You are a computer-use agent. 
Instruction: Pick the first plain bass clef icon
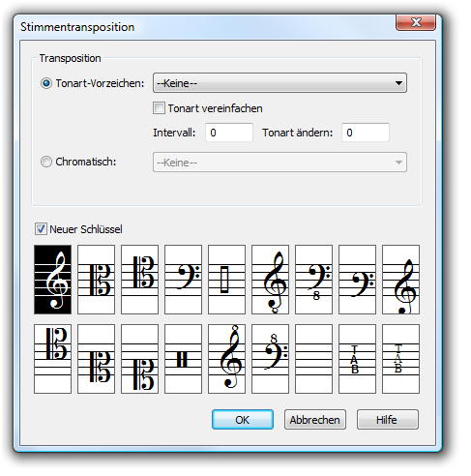coord(183,280)
